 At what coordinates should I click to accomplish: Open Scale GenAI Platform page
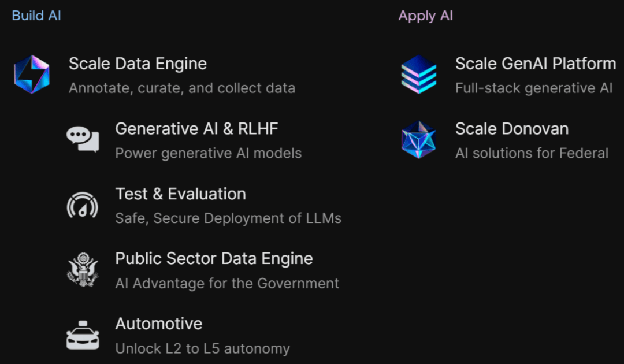click(x=535, y=64)
